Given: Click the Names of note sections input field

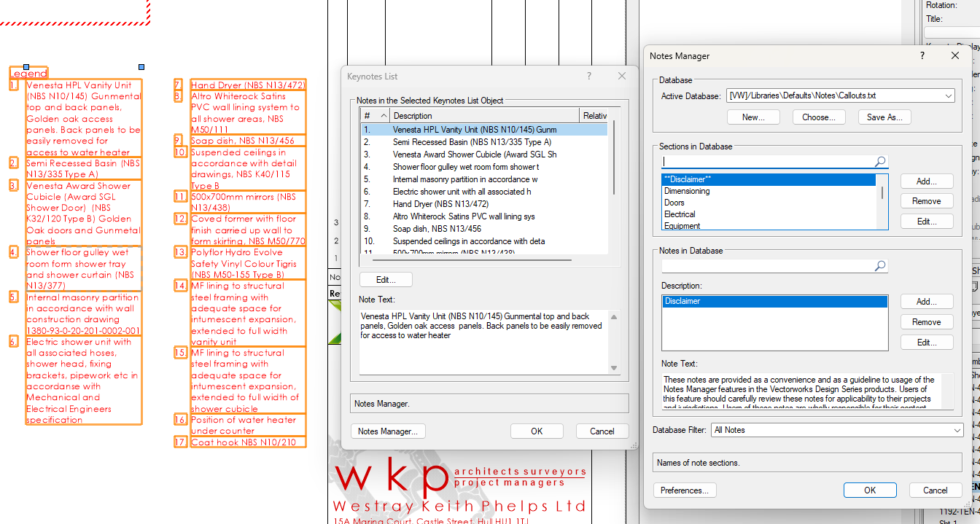Looking at the screenshot, I should [806, 462].
